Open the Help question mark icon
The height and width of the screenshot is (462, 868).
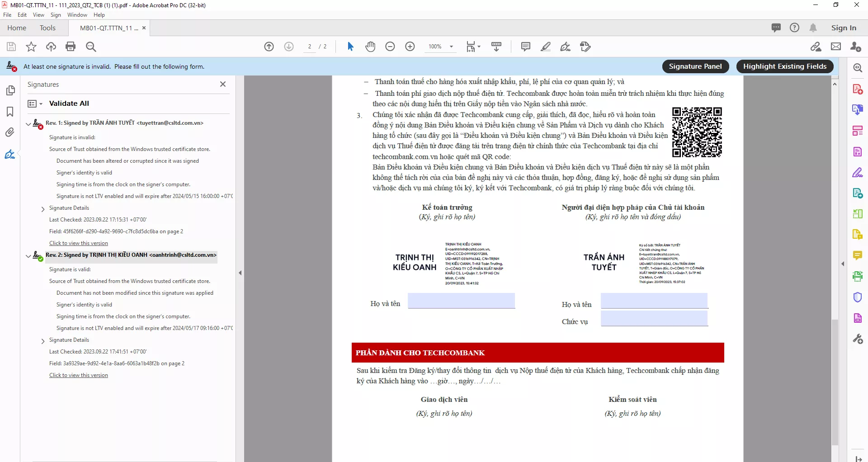pos(794,28)
